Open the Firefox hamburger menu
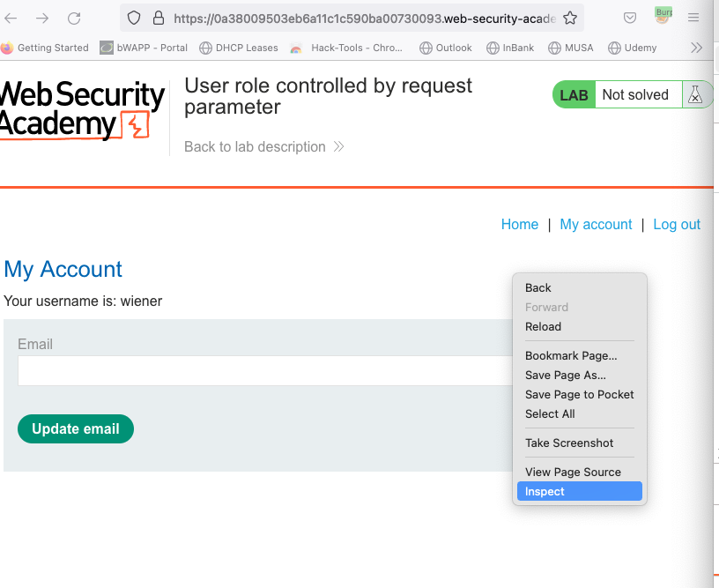 (693, 19)
